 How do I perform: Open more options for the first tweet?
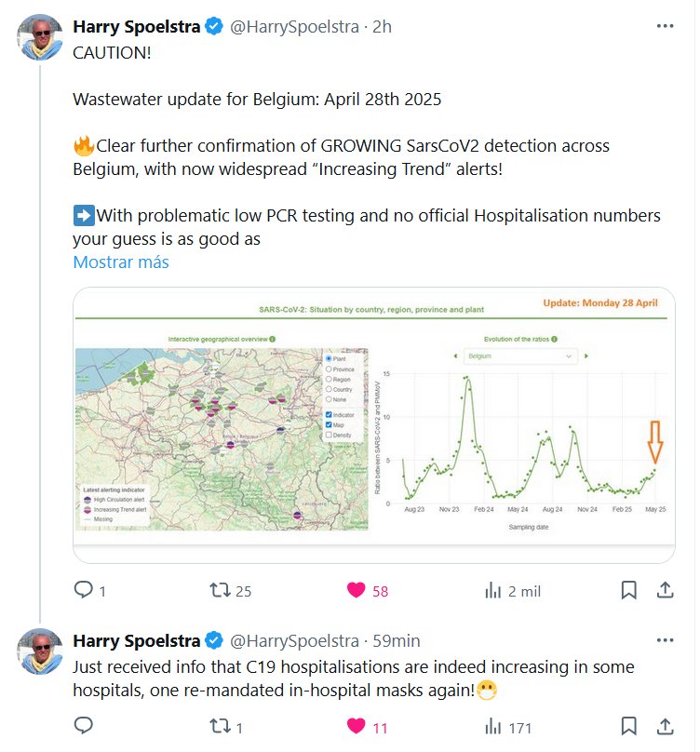tap(665, 26)
